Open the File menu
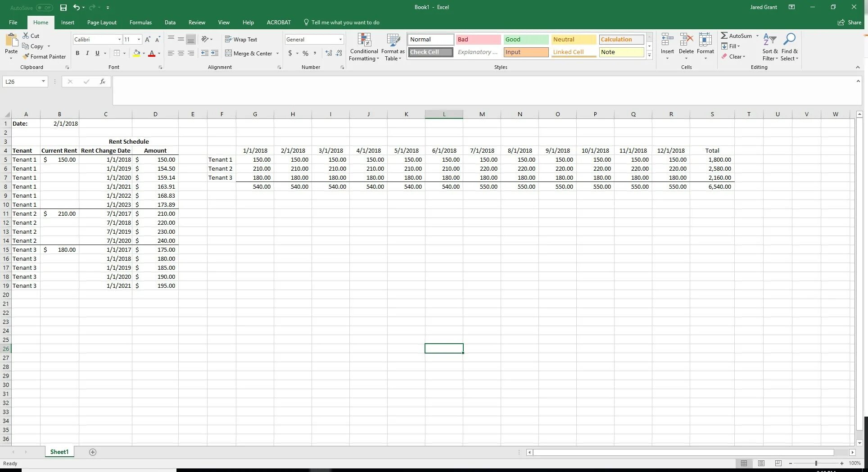868x472 pixels. 13,22
